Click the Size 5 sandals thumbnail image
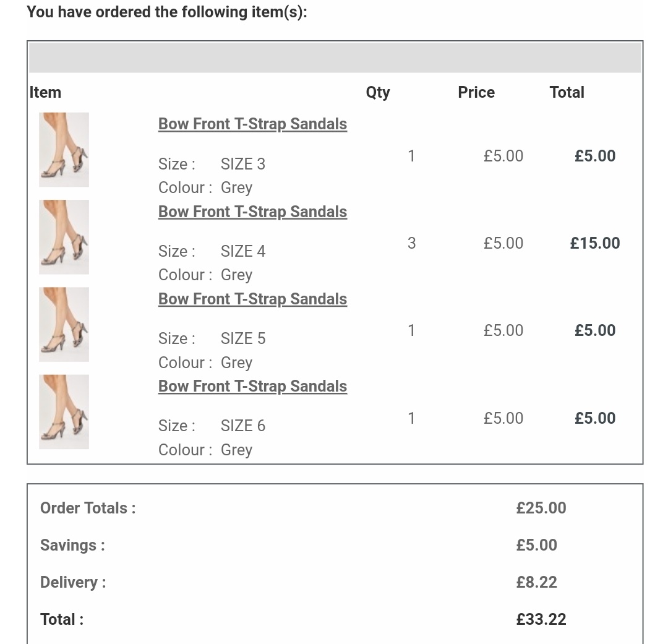Image resolution: width=668 pixels, height=644 pixels. (x=64, y=324)
